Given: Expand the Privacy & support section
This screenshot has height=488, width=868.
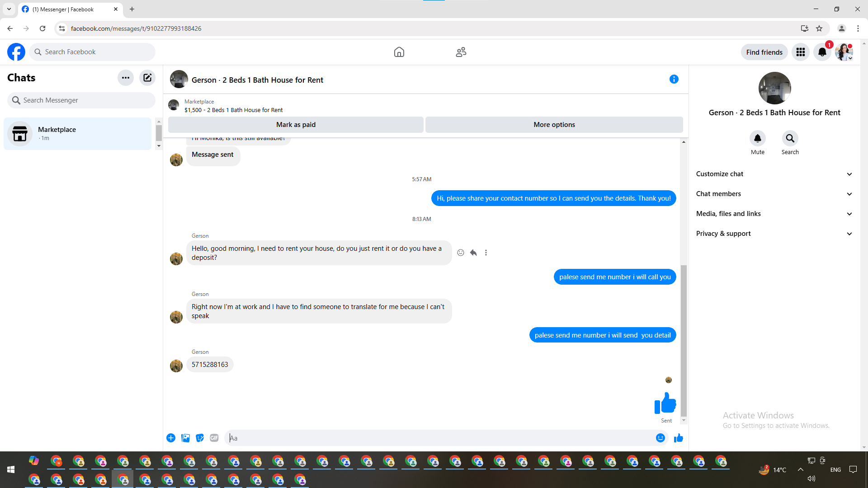Looking at the screenshot, I should pyautogui.click(x=774, y=234).
